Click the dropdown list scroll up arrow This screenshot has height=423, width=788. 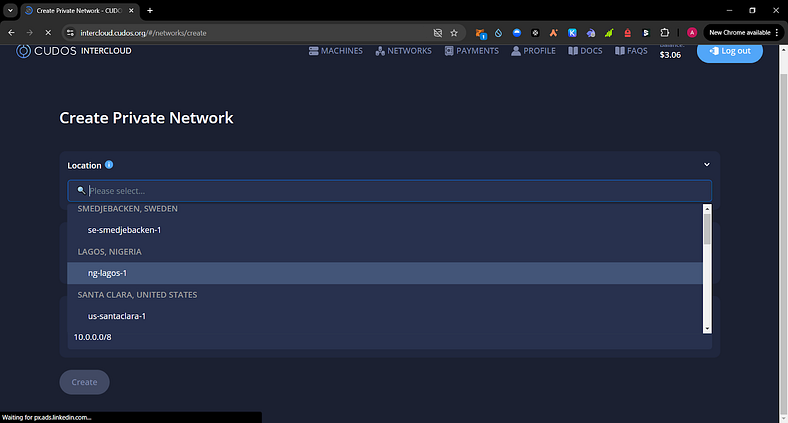[x=707, y=208]
